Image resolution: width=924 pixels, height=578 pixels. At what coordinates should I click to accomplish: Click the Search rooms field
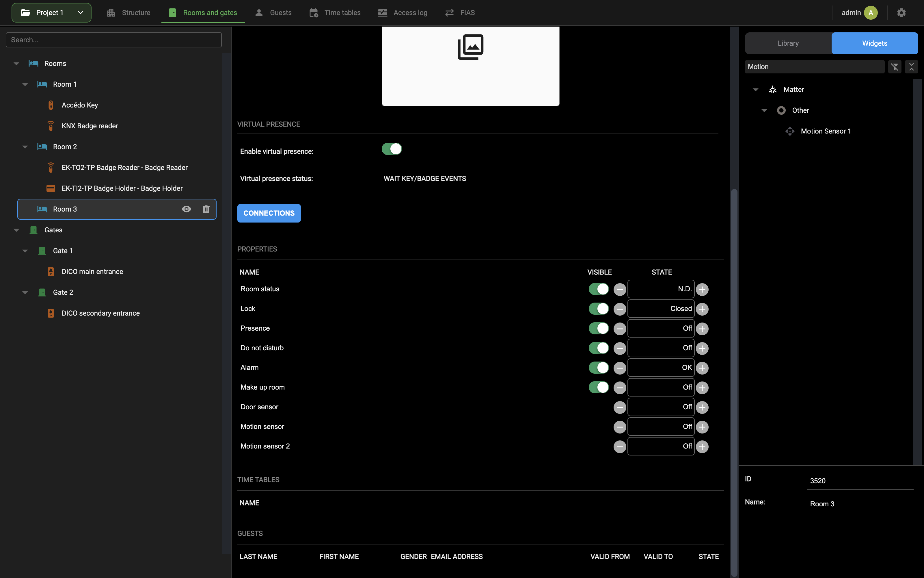click(x=114, y=40)
